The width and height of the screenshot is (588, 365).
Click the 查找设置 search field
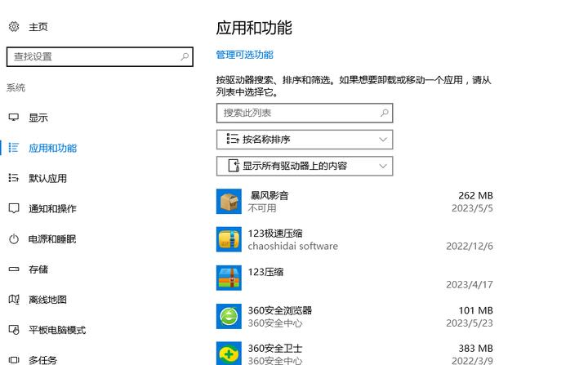pyautogui.click(x=100, y=56)
